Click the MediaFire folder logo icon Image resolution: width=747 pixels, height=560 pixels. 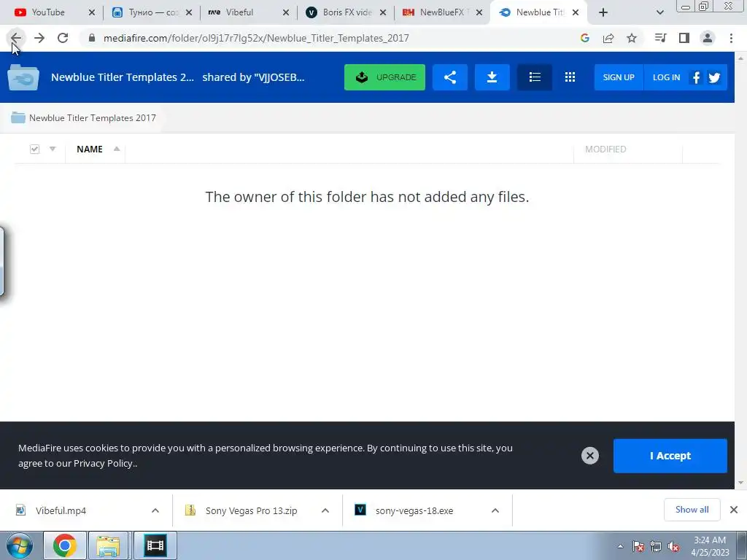pyautogui.click(x=23, y=77)
